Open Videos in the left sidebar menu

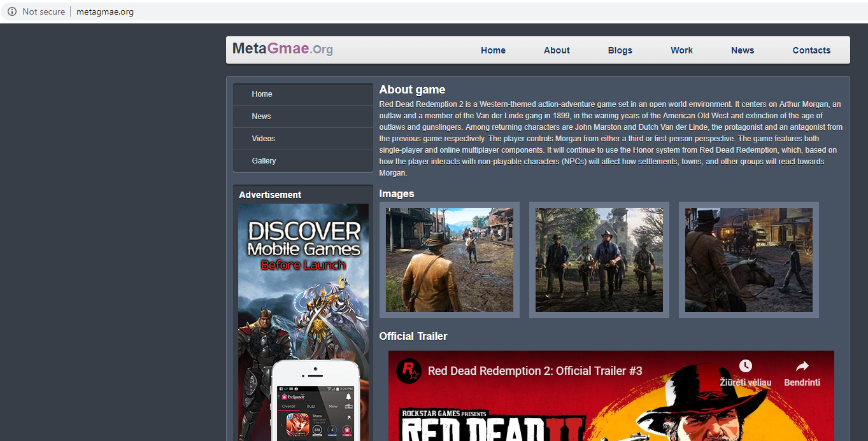pyautogui.click(x=303, y=139)
